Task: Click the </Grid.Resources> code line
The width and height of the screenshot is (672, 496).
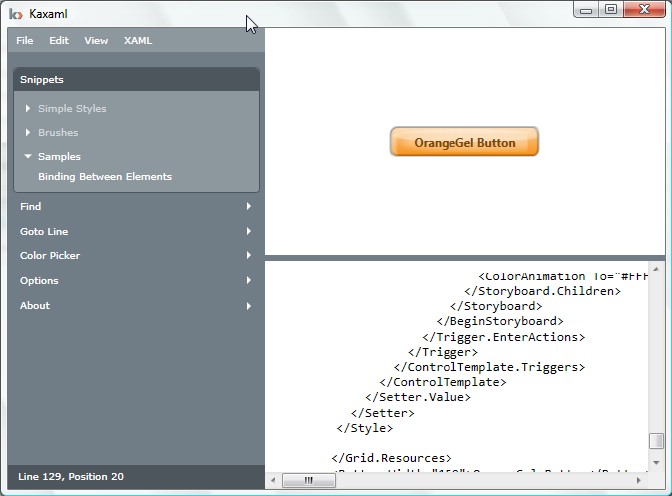Action: [391, 458]
